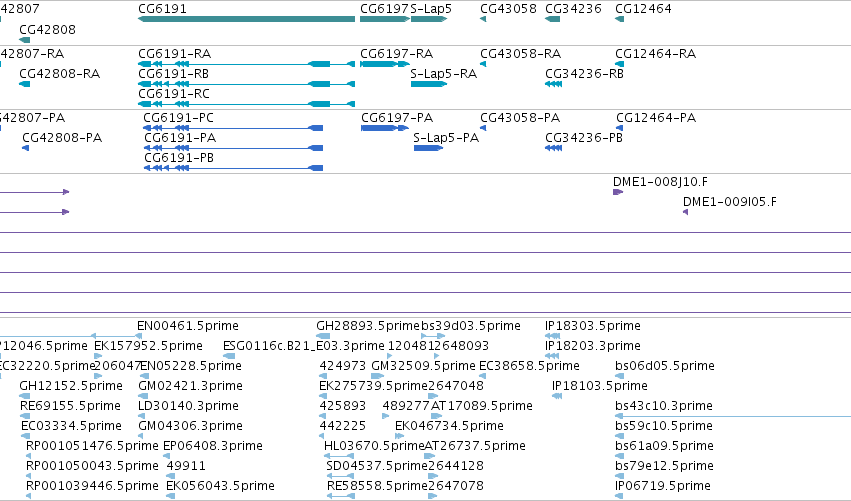Click EST IP18103.5prime

coord(600,386)
